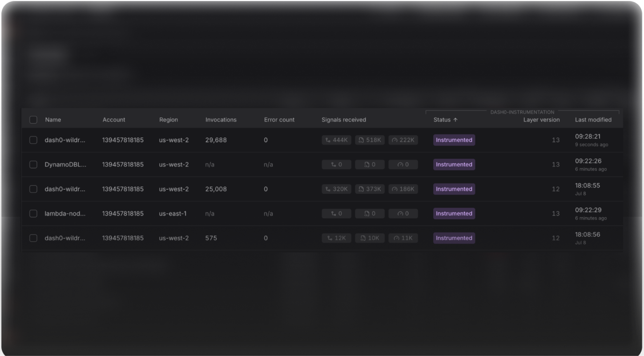Viewport: 644px width, 356px height.
Task: Open the 11K metrics signal badge
Action: 403,238
